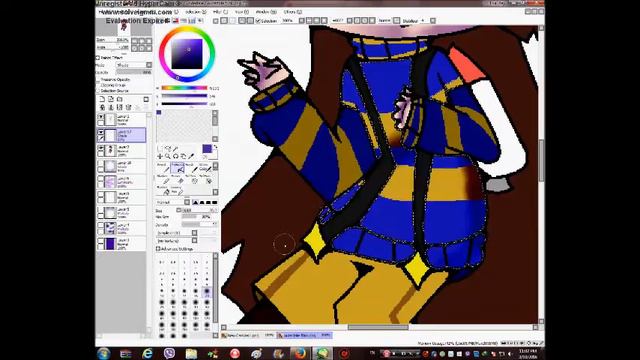Open the Stabilizer level dropdown
Screen dimensions: 640x360
(433, 20)
